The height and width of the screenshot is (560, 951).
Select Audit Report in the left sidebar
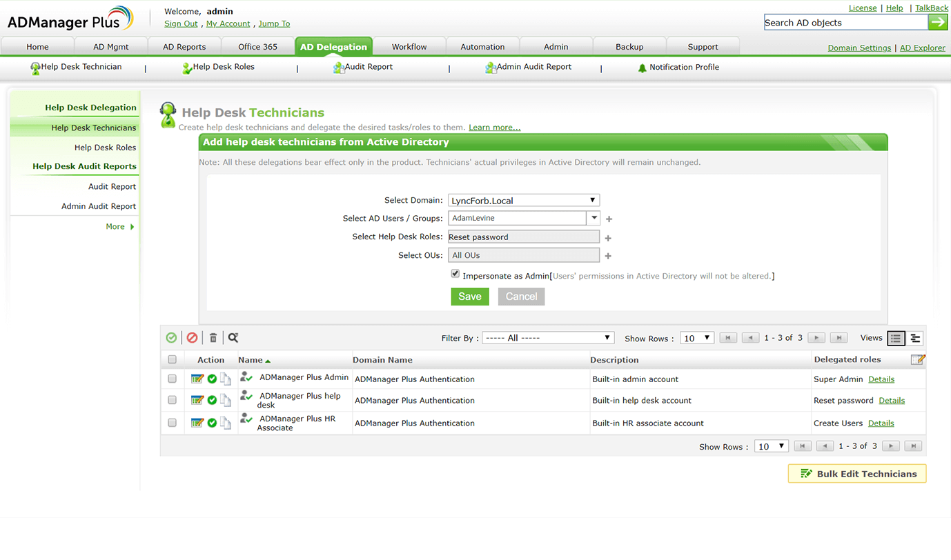coord(112,186)
